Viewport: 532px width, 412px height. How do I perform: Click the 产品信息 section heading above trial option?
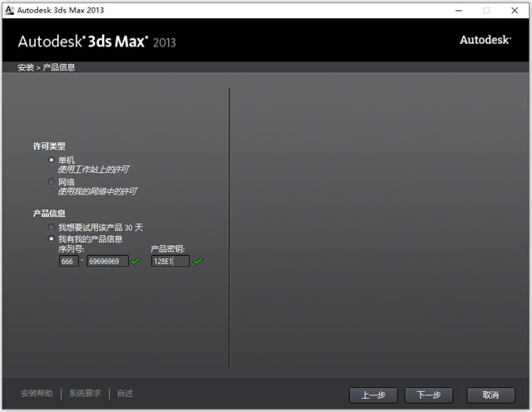click(x=49, y=213)
